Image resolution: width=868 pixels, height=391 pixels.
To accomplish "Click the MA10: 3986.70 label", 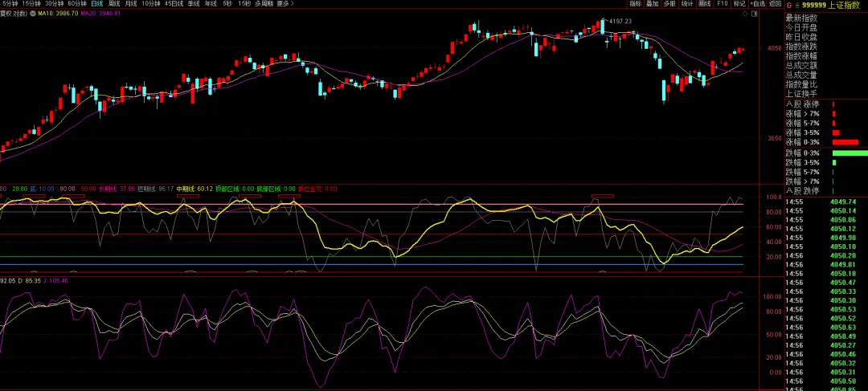I will pos(58,13).
